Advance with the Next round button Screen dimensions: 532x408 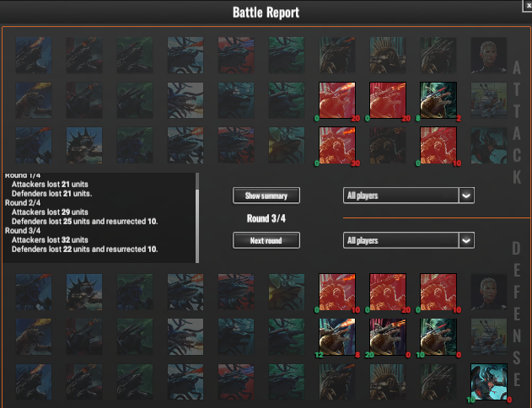266,240
